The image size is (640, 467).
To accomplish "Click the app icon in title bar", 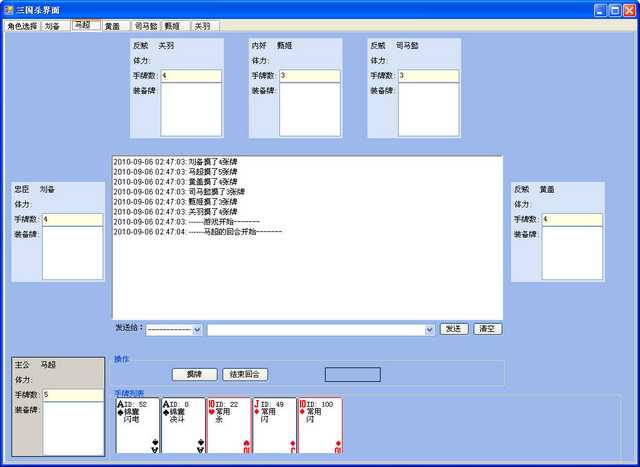I will click(9, 9).
